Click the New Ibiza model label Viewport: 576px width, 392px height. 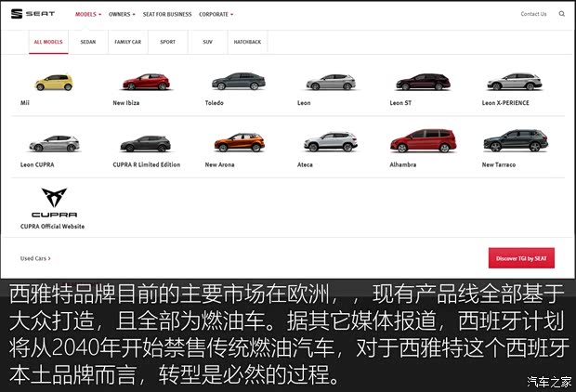click(x=126, y=103)
